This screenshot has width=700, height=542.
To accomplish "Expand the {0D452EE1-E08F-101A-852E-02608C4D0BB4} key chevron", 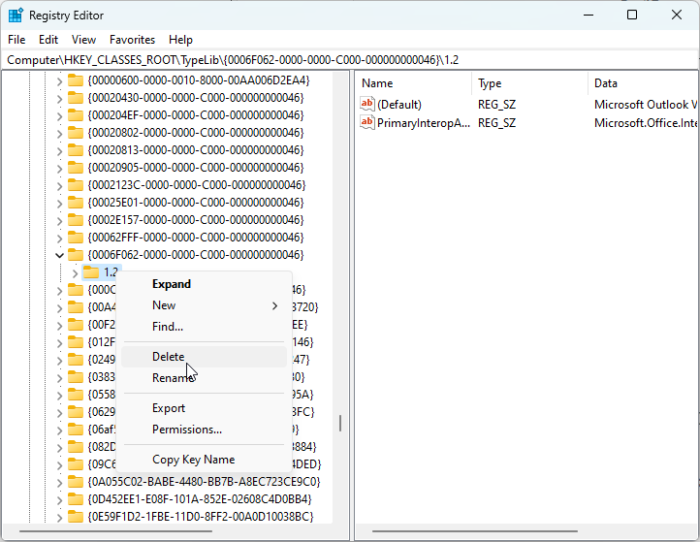I will click(x=59, y=500).
